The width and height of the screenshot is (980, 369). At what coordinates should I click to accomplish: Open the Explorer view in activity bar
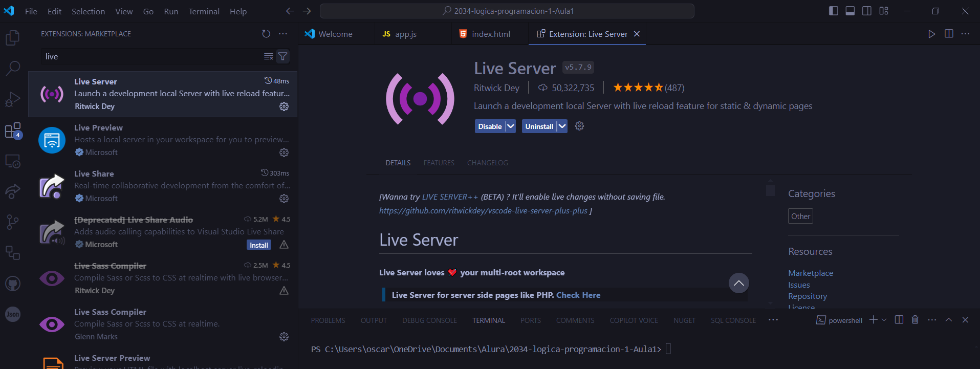click(x=13, y=37)
